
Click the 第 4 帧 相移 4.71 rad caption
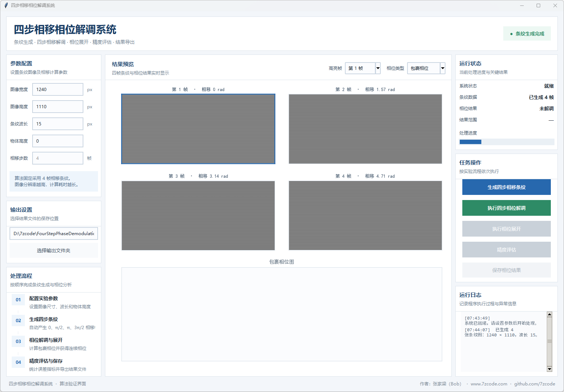[x=365, y=176]
